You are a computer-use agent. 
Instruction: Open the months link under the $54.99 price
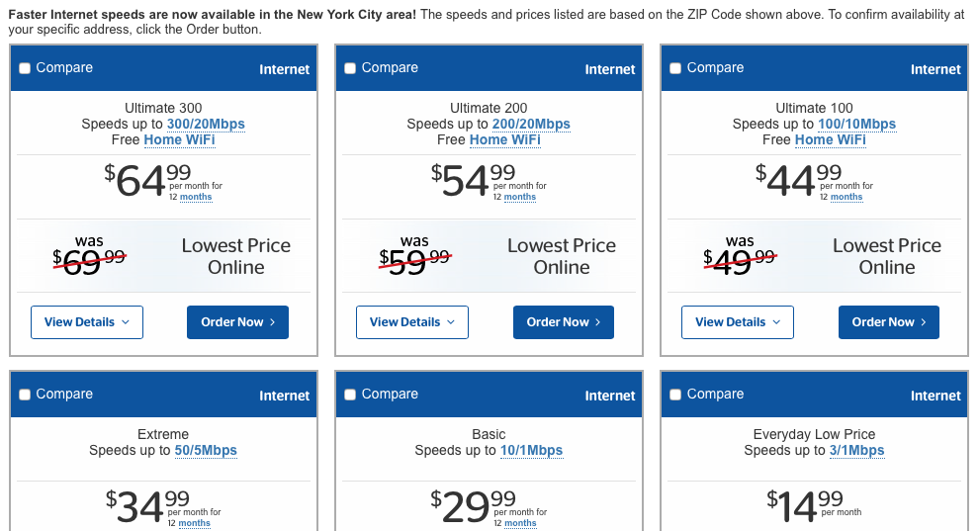coord(520,197)
